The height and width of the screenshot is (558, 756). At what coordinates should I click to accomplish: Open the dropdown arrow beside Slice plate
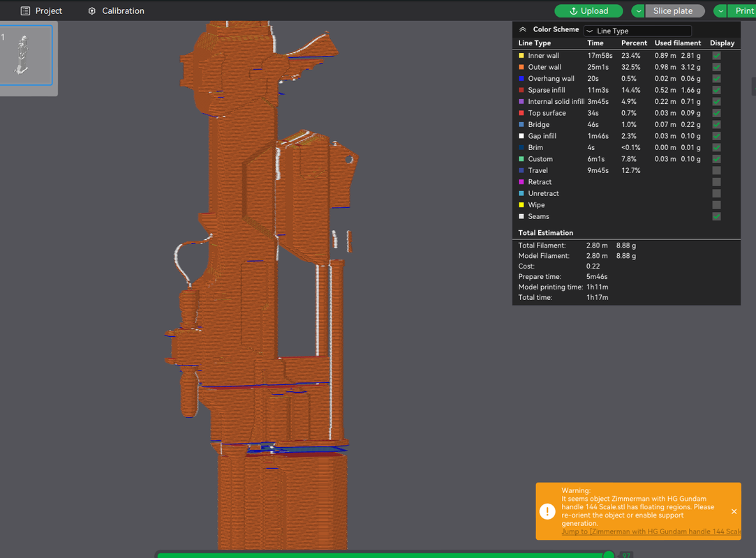point(638,10)
